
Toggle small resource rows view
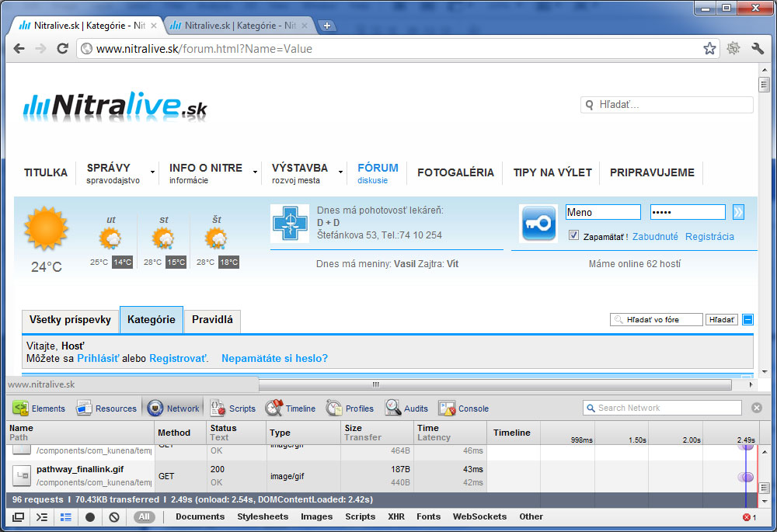(66, 517)
